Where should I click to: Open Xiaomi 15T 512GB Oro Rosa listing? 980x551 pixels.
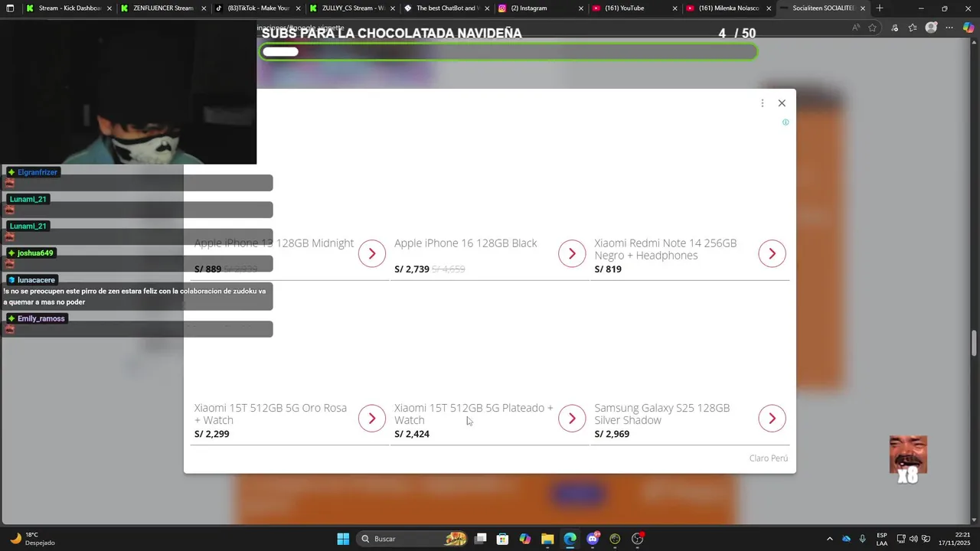point(270,414)
